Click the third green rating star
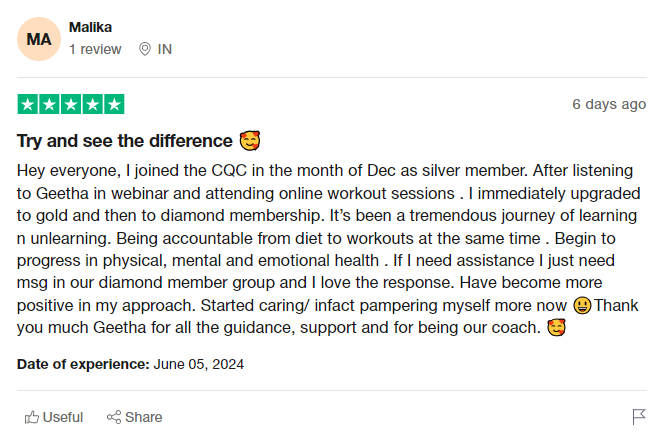 point(71,104)
